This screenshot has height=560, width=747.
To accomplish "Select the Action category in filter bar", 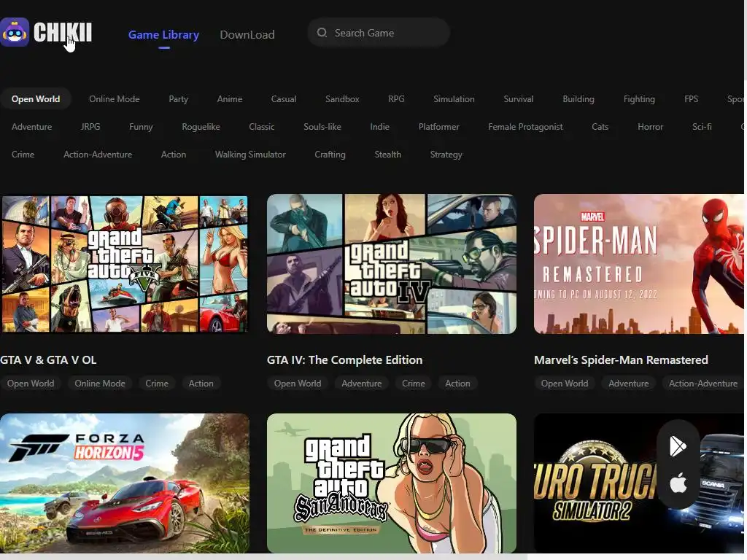I will click(174, 155).
